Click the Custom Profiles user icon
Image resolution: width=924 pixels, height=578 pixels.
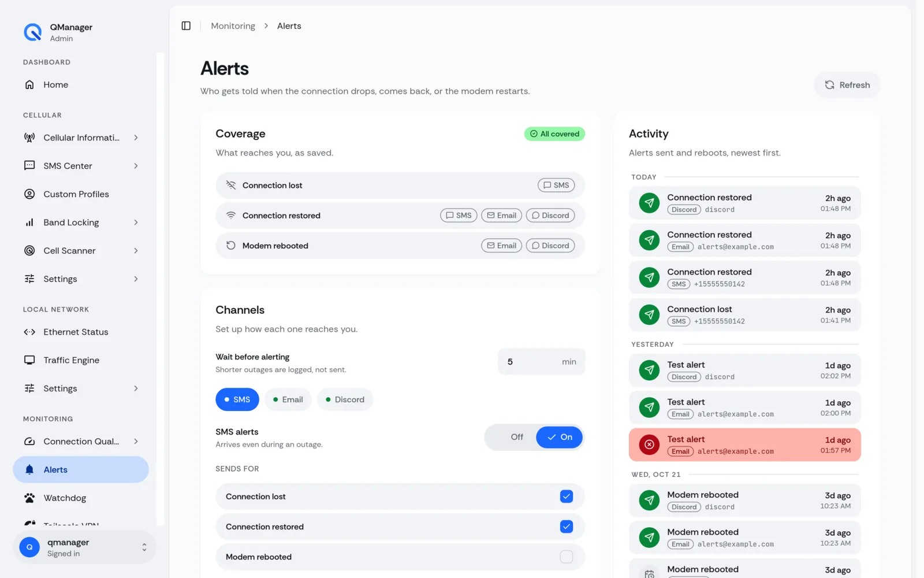29,194
